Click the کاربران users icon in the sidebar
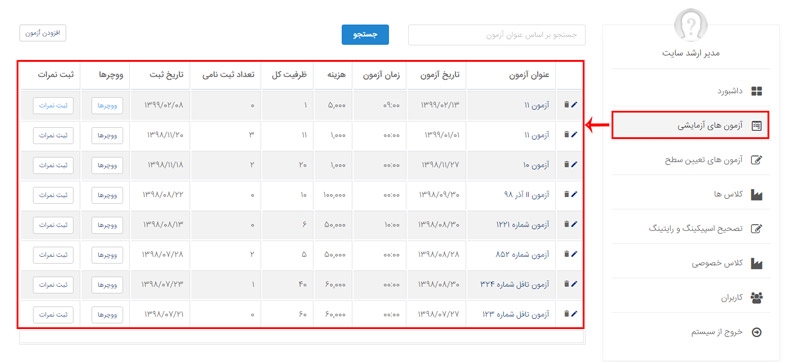This screenshot has height=362, width=800. point(757,298)
